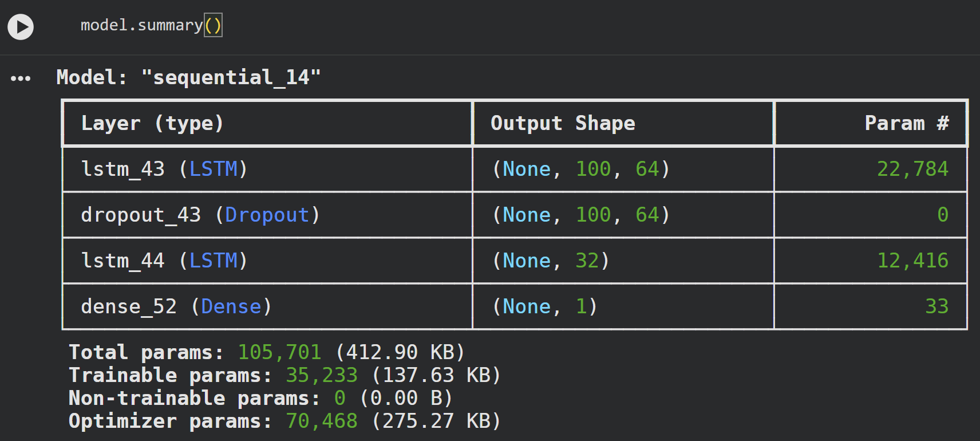The height and width of the screenshot is (441, 980).
Task: Click the dropout_43 (Dropout) layer cell
Action: click(x=200, y=215)
